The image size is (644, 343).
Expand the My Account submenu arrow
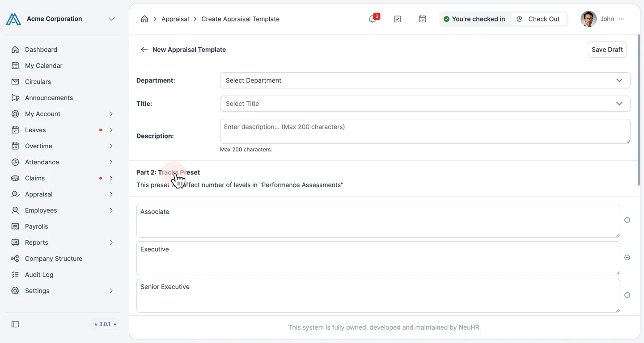coord(111,114)
